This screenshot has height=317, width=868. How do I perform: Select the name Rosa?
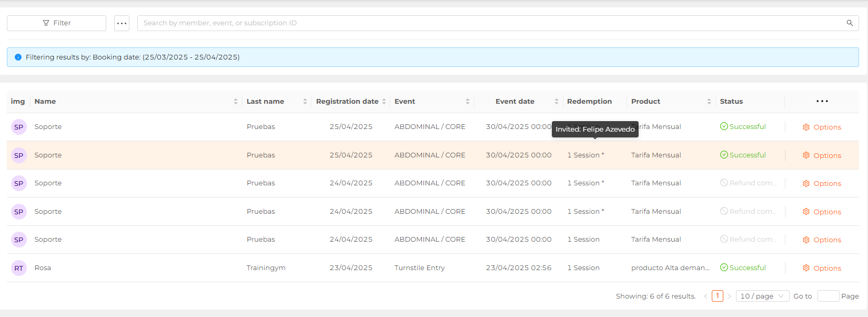pos(43,268)
